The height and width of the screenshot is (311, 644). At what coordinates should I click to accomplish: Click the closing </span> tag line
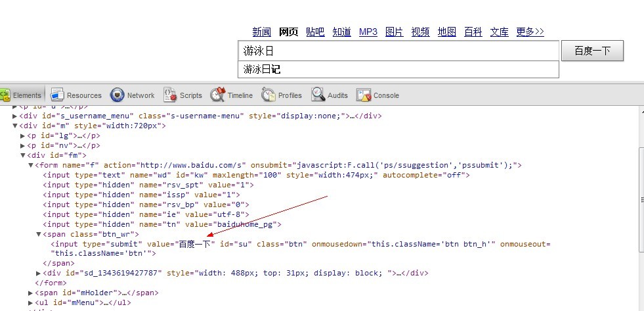(58, 263)
